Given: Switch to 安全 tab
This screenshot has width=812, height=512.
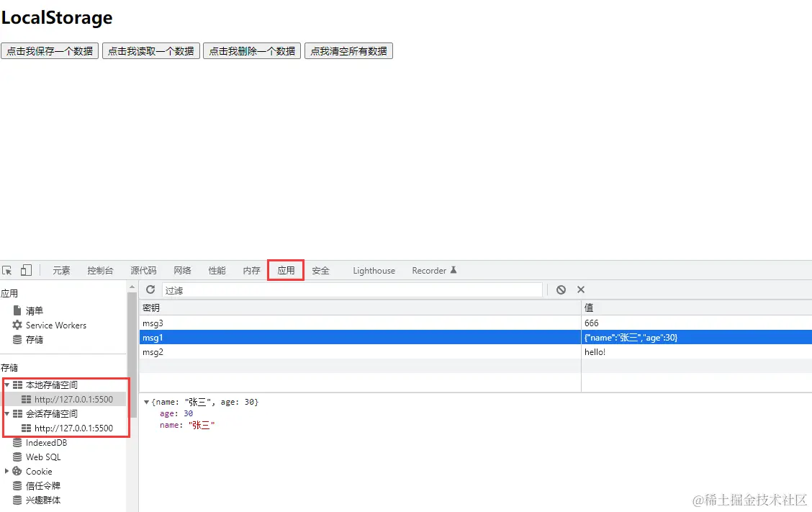Looking at the screenshot, I should click(320, 271).
